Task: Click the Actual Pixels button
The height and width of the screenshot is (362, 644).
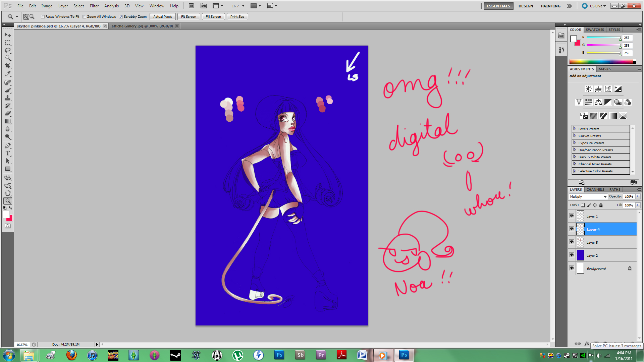Action: [x=163, y=16]
